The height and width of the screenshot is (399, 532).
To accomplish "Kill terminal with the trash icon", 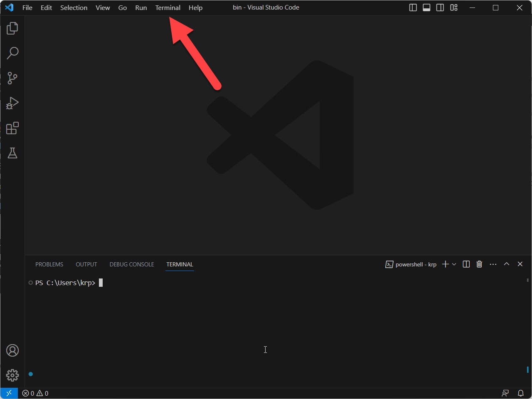I will point(479,264).
